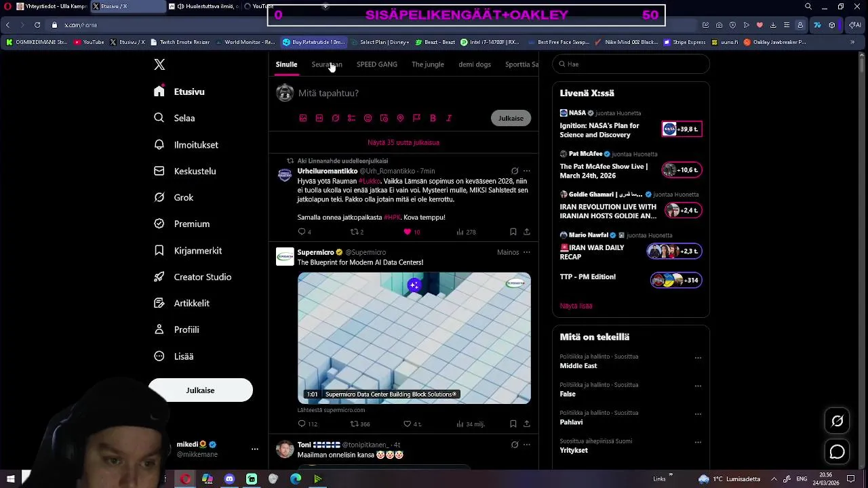The image size is (868, 488).
Task: Click Grok icon on Urheiluromantikko post
Action: pos(515,171)
